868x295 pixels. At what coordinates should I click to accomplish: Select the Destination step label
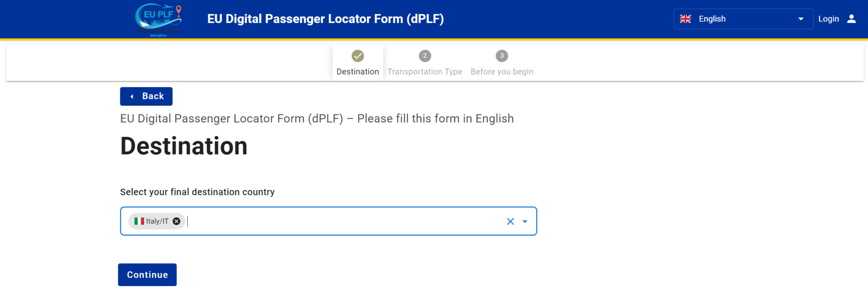point(358,72)
